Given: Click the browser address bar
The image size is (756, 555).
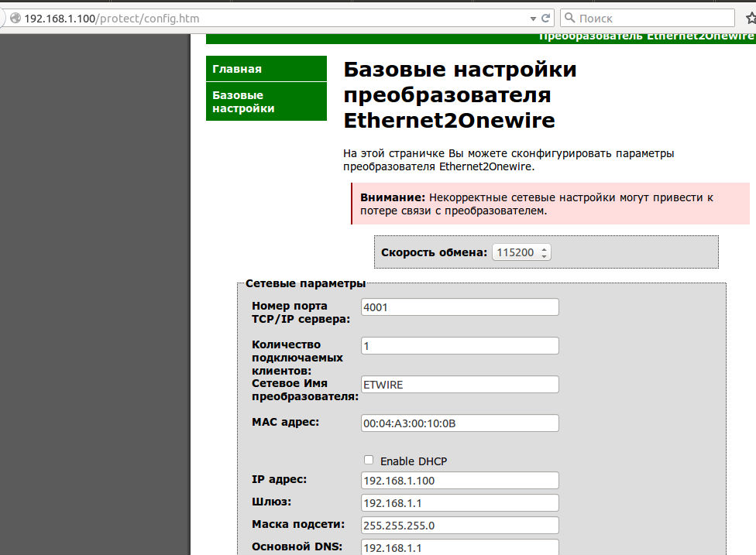Looking at the screenshot, I should (271, 17).
